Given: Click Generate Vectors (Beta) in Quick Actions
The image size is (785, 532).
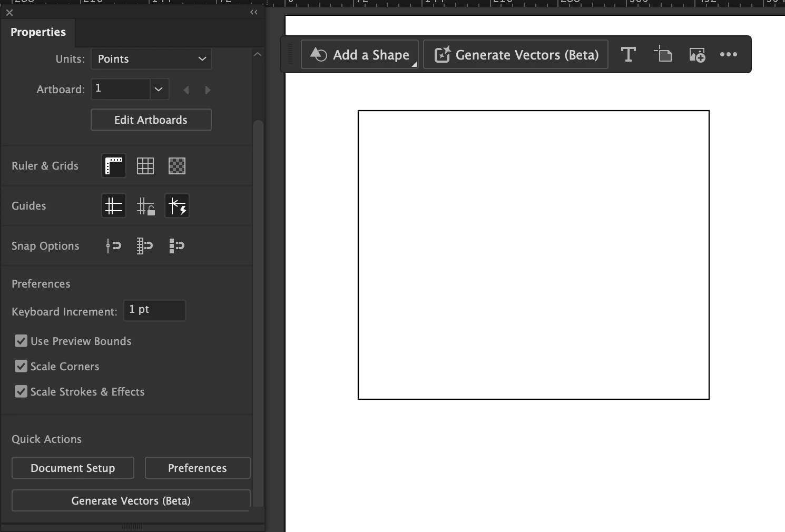Looking at the screenshot, I should tap(131, 500).
